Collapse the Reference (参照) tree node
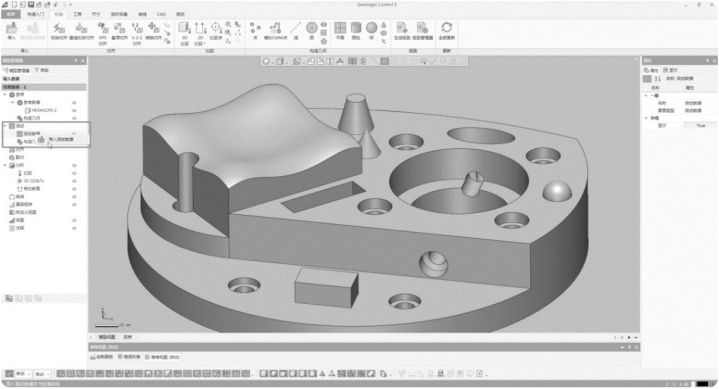The width and height of the screenshot is (719, 389). [6, 94]
